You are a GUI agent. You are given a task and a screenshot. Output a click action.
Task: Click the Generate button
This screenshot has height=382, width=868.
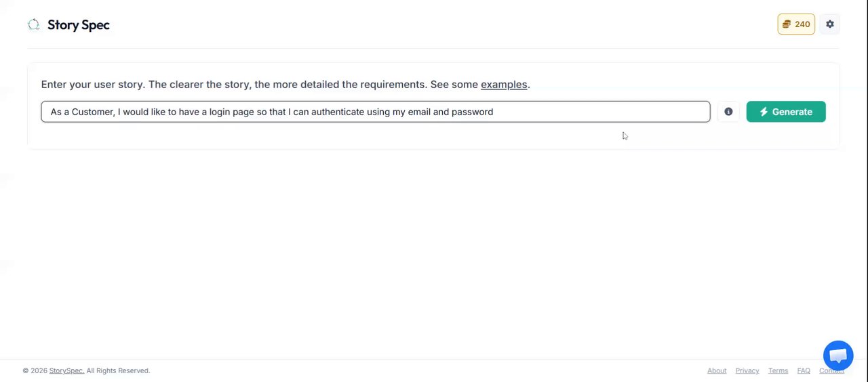pos(786,112)
